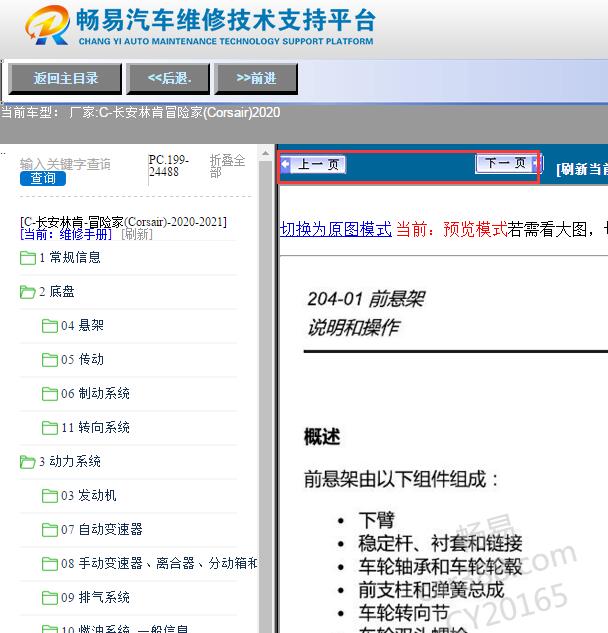This screenshot has width=608, height=633.
Task: Click folder icon beside 05 传动
Action: click(x=50, y=359)
